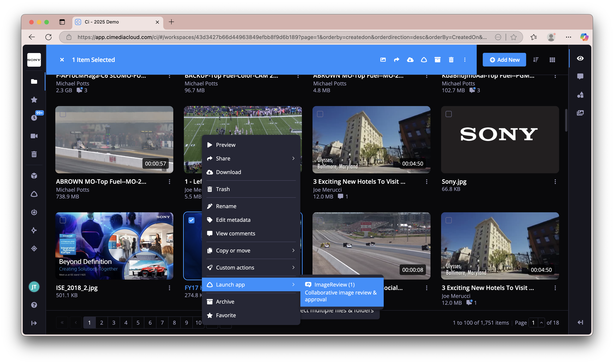Click the Trash icon in selection bar

(451, 60)
